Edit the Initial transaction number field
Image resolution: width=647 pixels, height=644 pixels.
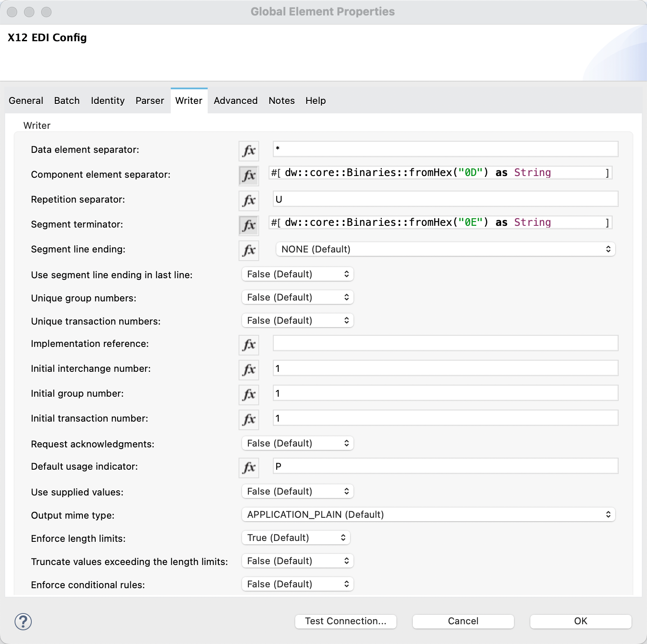(x=445, y=418)
